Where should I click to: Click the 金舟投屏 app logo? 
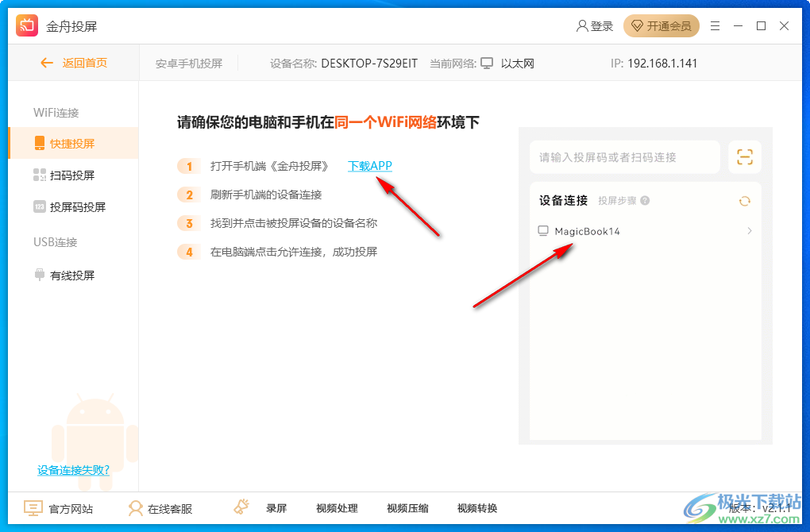[x=26, y=25]
